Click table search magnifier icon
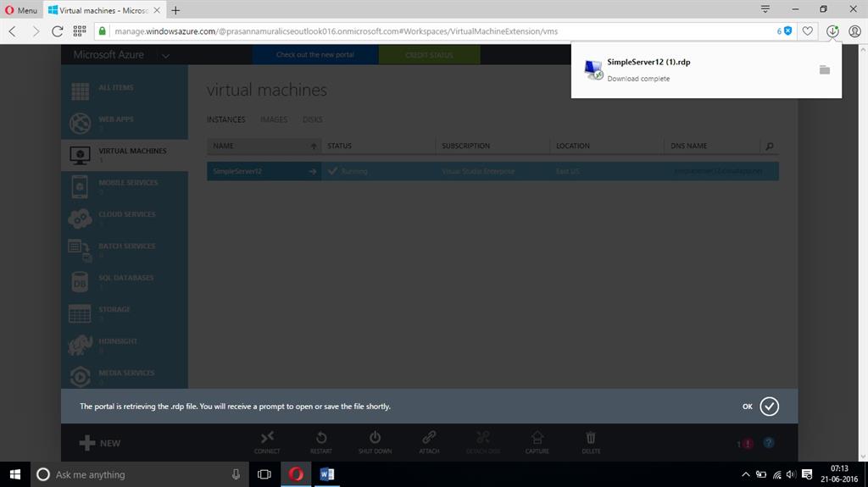 click(770, 146)
